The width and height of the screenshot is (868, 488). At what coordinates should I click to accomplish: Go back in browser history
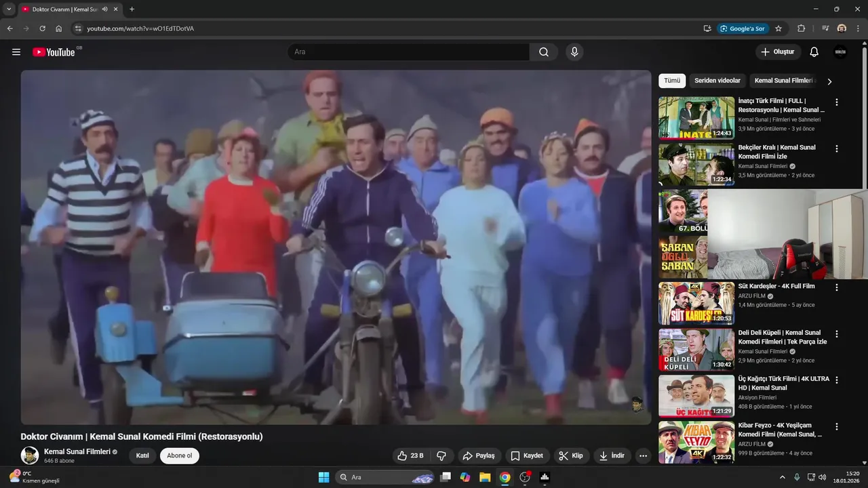(x=9, y=28)
